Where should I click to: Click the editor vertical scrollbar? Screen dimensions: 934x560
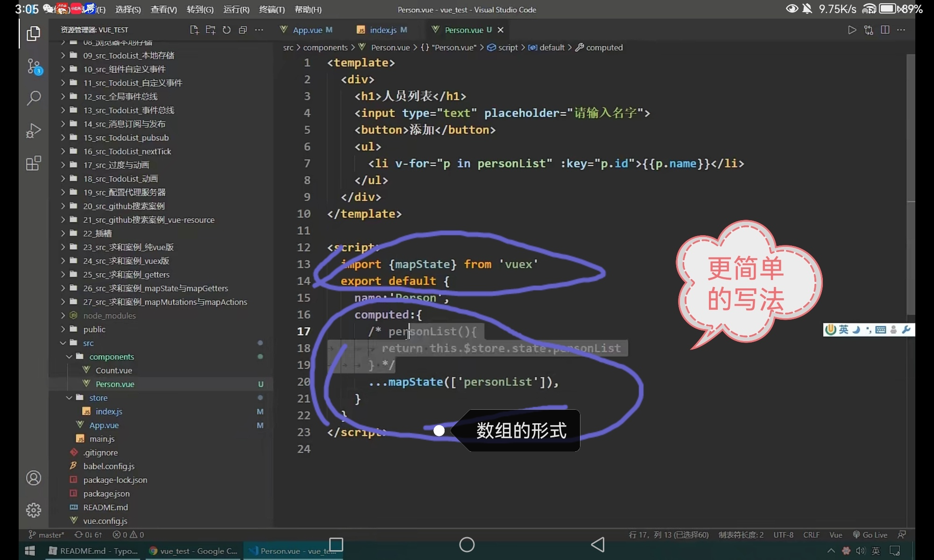coord(911,187)
